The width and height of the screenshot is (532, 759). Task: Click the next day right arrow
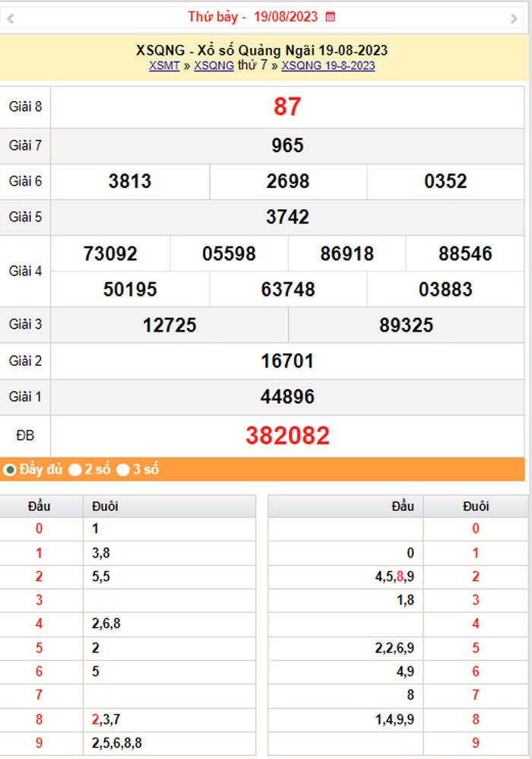pos(514,18)
